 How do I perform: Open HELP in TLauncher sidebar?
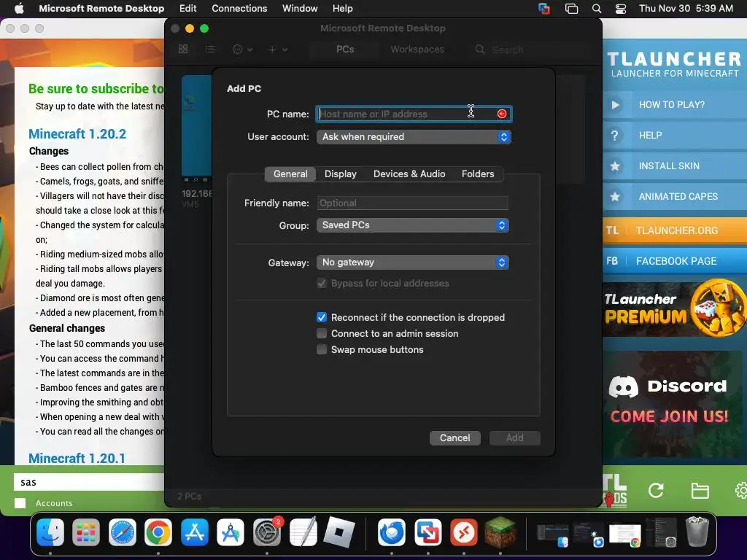coord(675,135)
